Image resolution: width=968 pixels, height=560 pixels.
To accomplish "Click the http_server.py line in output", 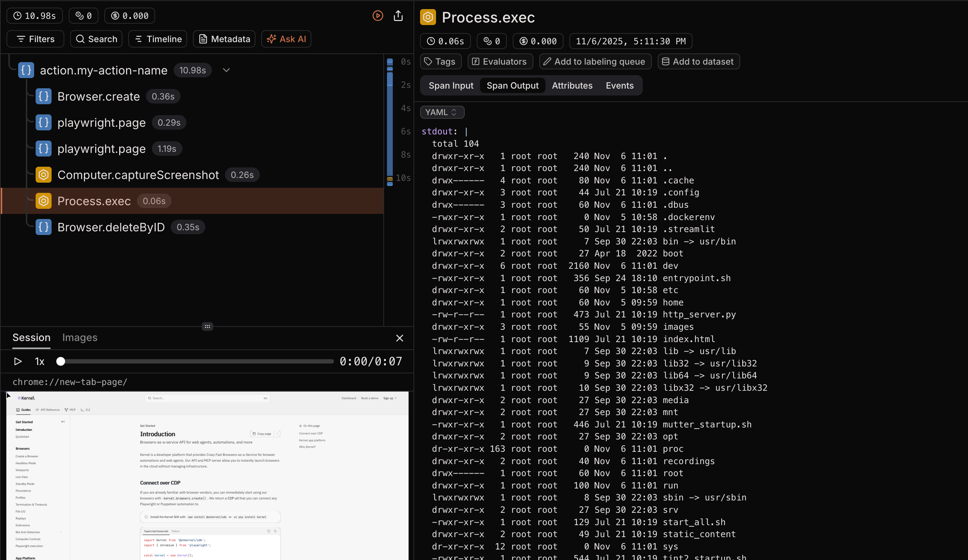I will click(x=584, y=315).
